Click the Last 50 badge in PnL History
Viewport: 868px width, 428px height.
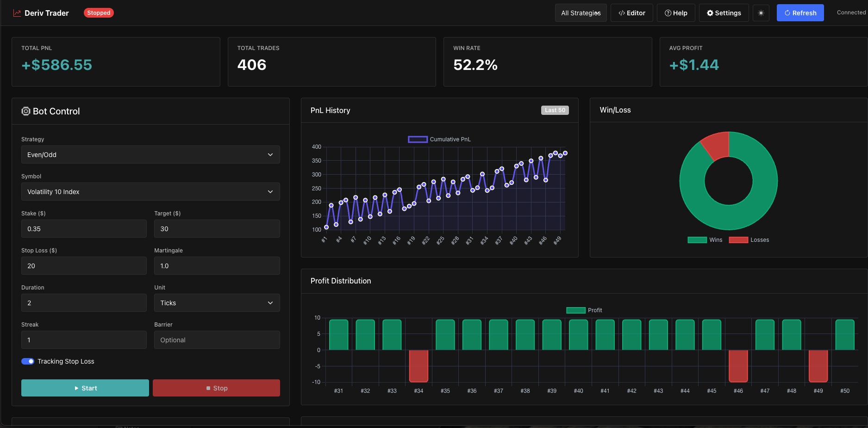pos(555,110)
